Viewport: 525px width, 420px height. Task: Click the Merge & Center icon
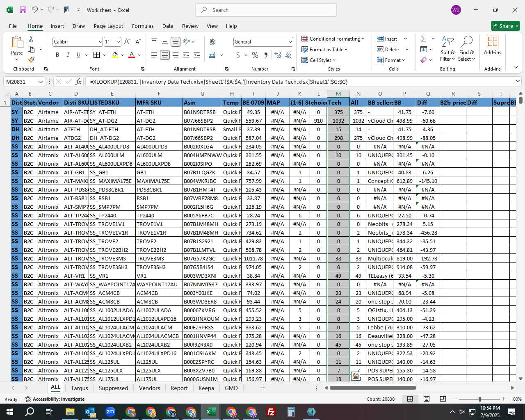212,55
